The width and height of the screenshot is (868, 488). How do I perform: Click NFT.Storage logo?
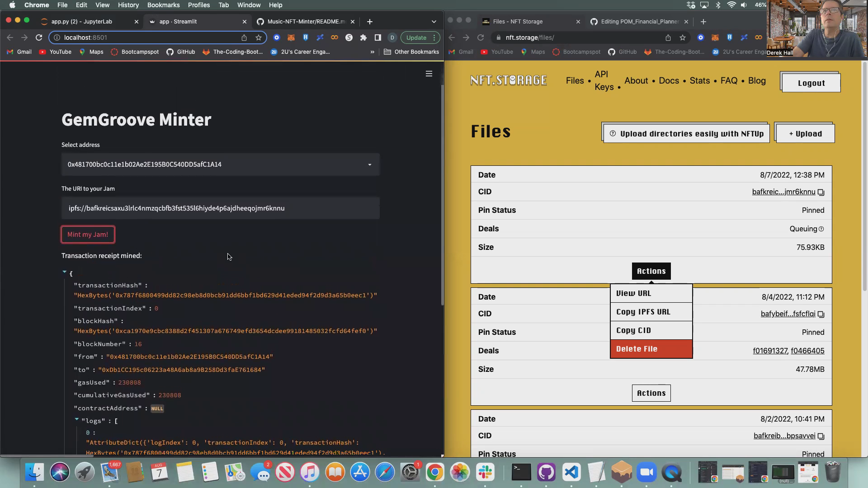(509, 80)
